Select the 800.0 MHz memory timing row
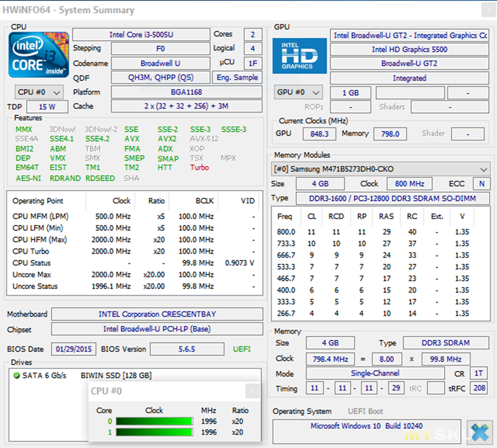 click(x=373, y=232)
